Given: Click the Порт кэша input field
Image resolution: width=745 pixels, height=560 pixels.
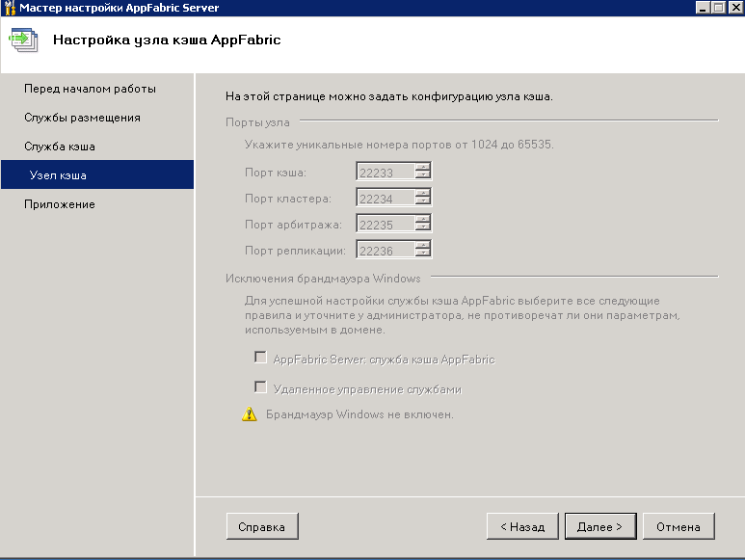Looking at the screenshot, I should [385, 173].
